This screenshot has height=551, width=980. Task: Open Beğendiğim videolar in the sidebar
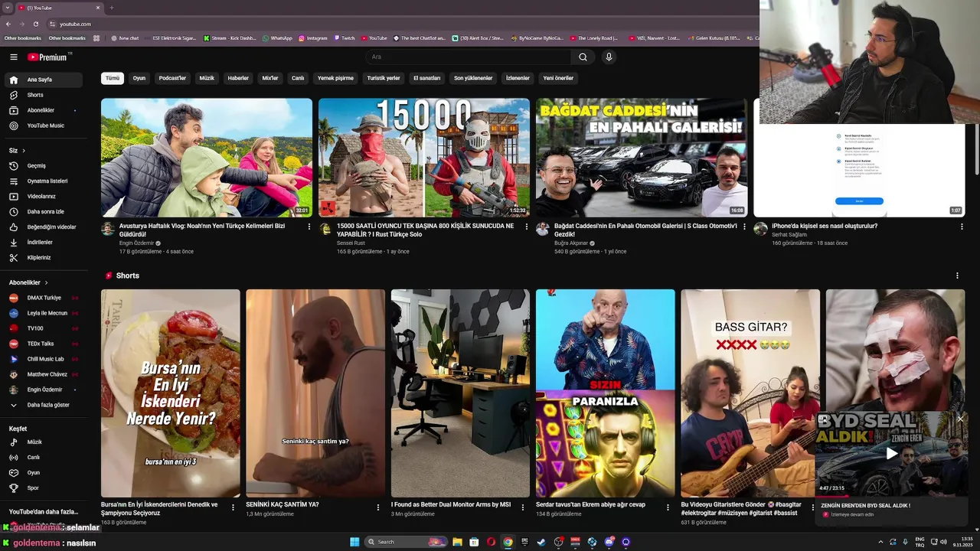[x=44, y=227]
